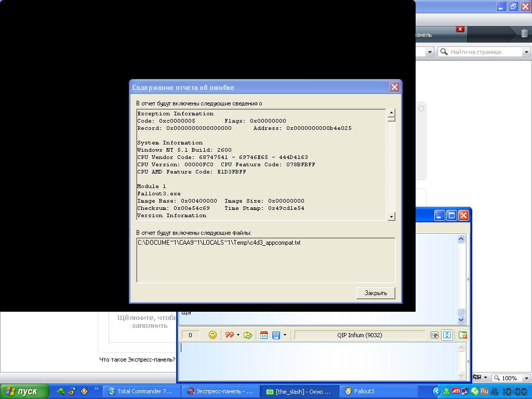Image resolution: width=532 pixels, height=399 pixels.
Task: Click the 'Что такое Экспресс-панель?' link
Action: point(137,360)
